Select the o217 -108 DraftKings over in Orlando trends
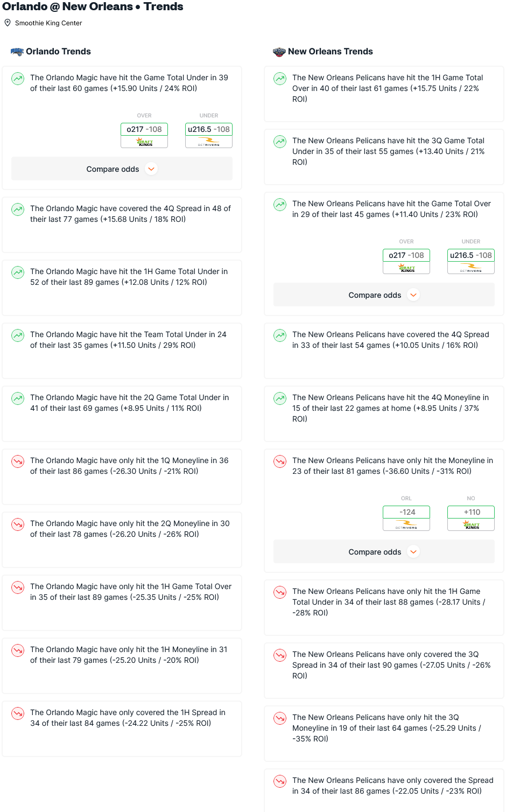The width and height of the screenshot is (506, 812). [144, 135]
